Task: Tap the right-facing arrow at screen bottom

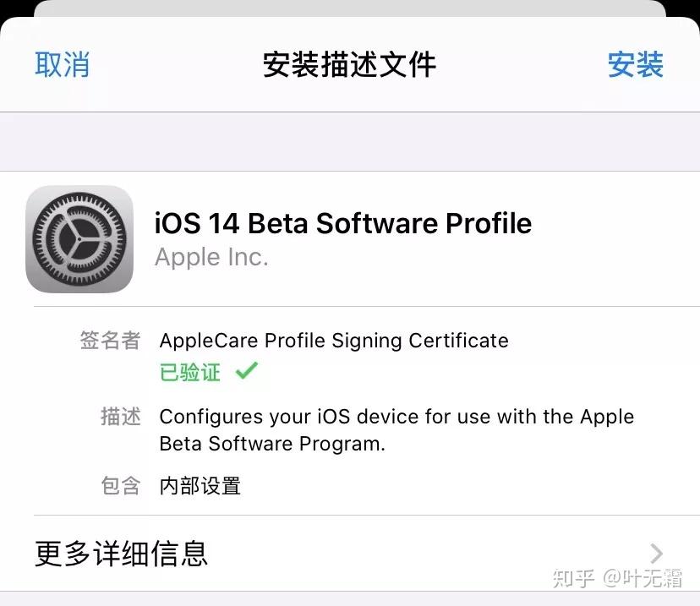Action: pos(655,554)
